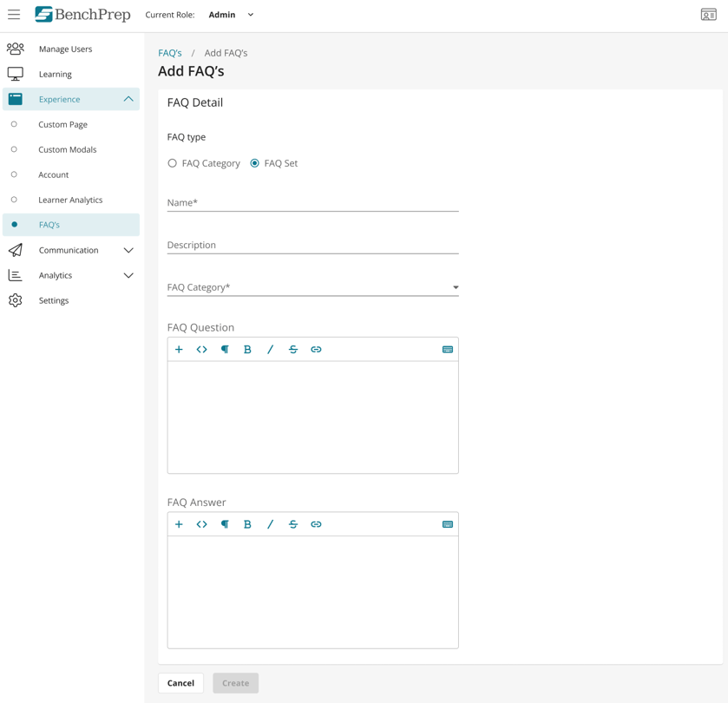Toggle code view in FAQ Answer toolbar
The height and width of the screenshot is (703, 728).
[x=201, y=524]
